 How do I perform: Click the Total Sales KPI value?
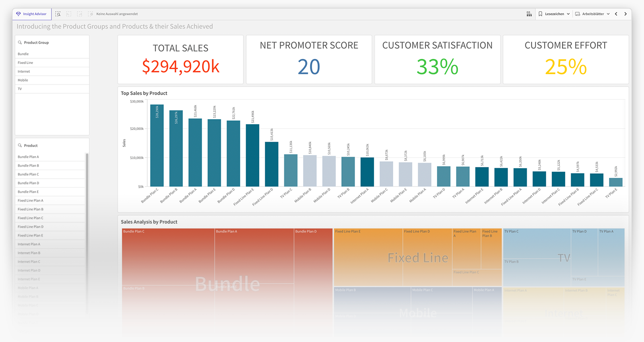tap(180, 67)
